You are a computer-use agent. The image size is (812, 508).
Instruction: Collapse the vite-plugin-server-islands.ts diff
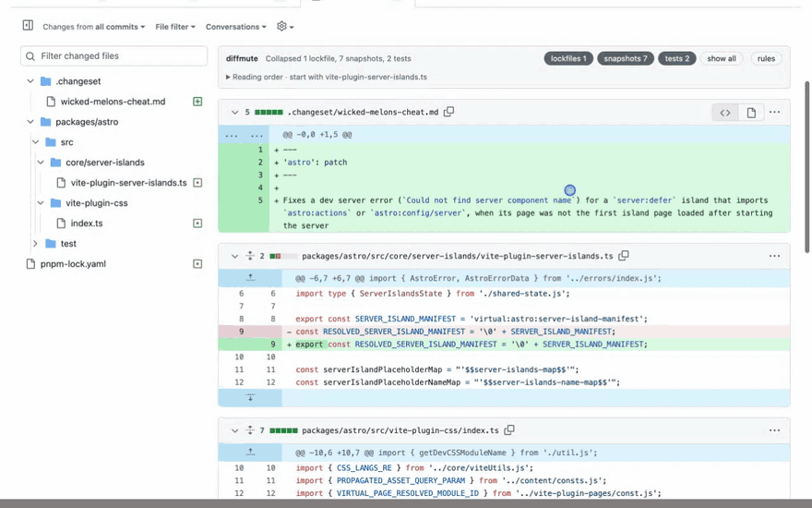click(x=234, y=256)
